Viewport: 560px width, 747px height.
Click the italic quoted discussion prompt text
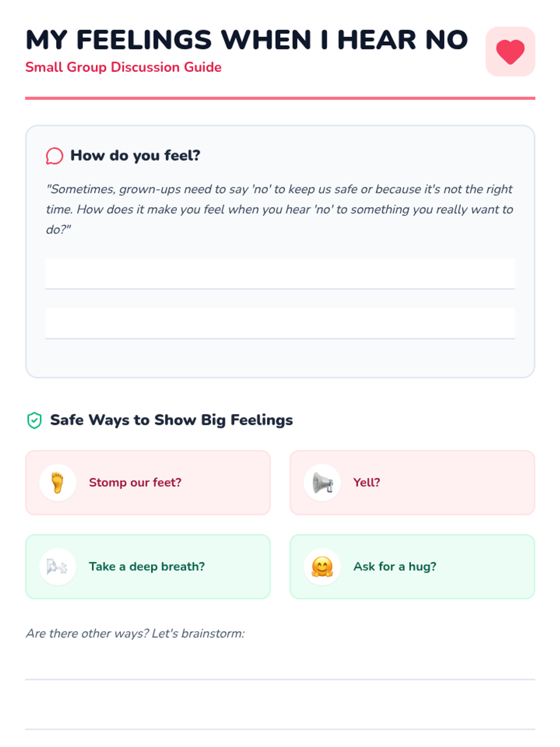click(x=280, y=209)
